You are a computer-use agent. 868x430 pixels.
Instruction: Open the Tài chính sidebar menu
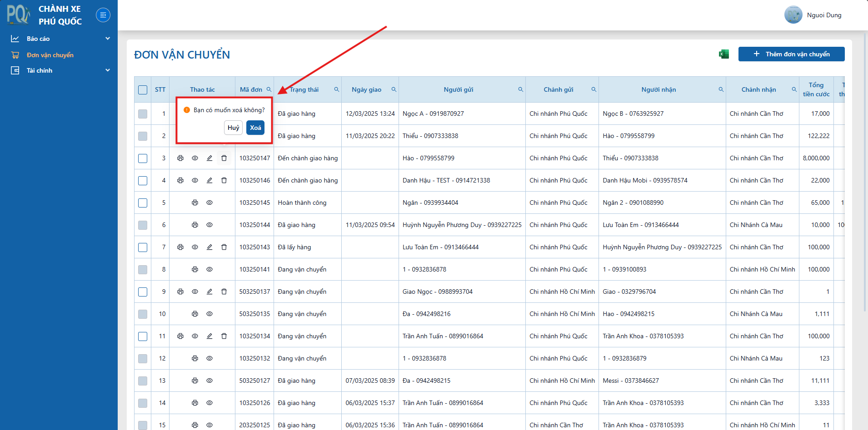coord(59,70)
